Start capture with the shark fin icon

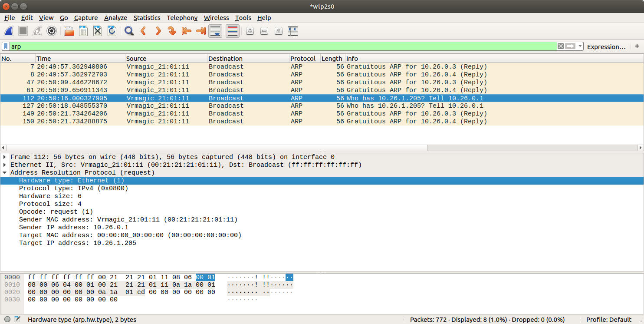[x=9, y=31]
